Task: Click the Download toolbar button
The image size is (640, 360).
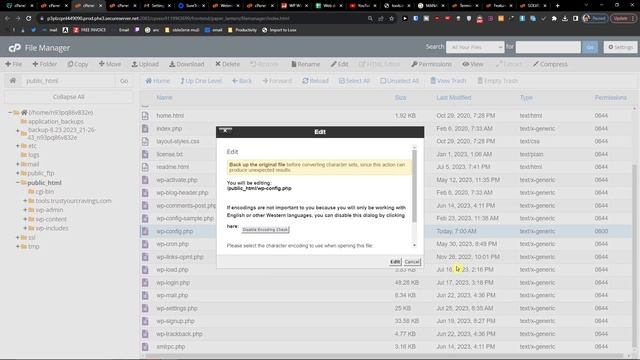Action: tap(187, 64)
